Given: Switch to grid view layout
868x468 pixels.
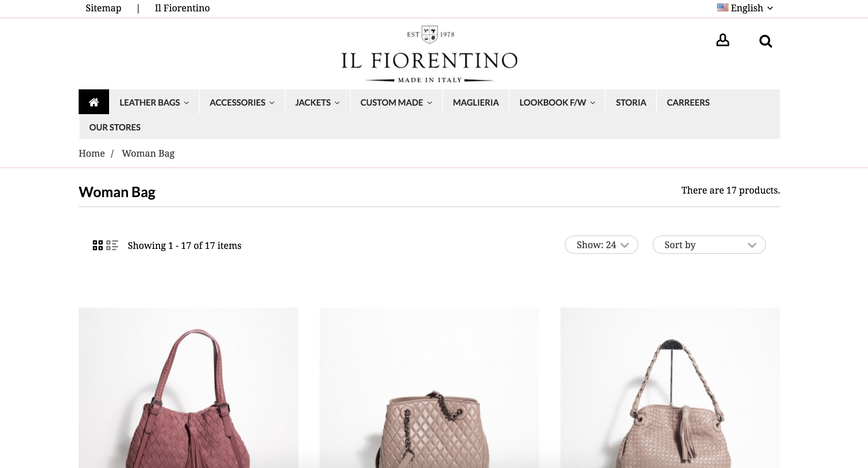Looking at the screenshot, I should (x=98, y=245).
